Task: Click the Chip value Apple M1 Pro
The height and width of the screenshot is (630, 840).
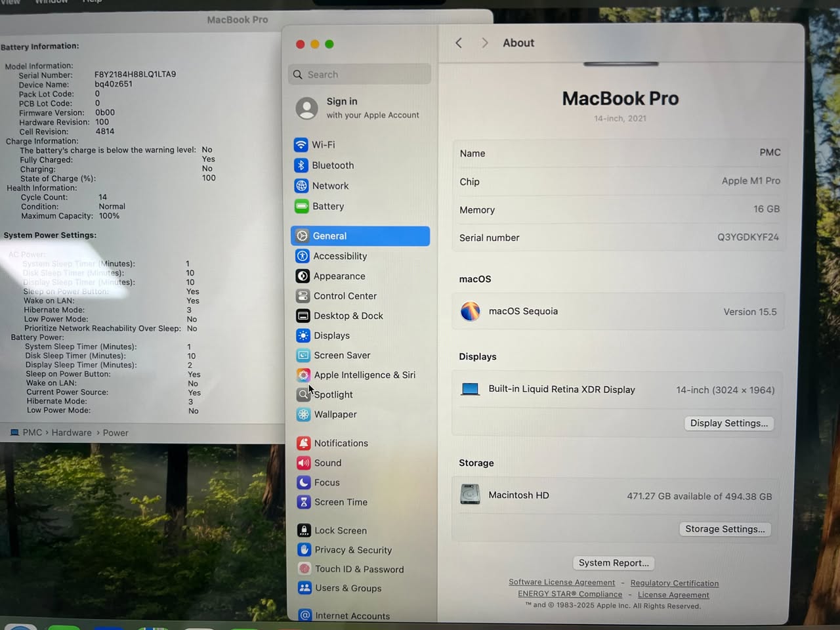Action: pyautogui.click(x=751, y=180)
